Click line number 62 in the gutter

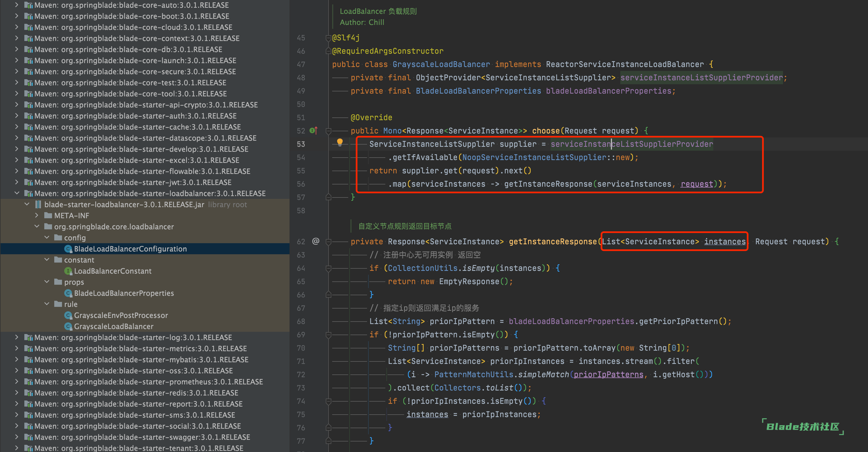tap(301, 242)
